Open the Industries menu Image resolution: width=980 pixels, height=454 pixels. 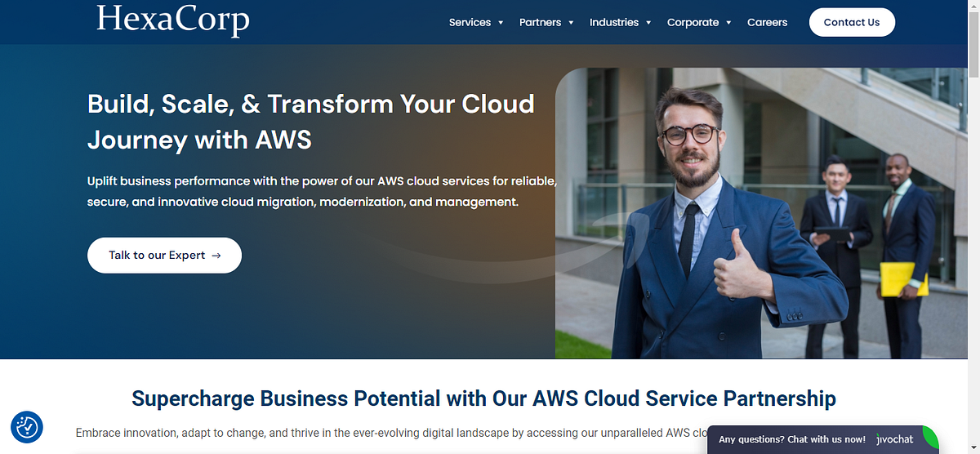click(x=614, y=22)
